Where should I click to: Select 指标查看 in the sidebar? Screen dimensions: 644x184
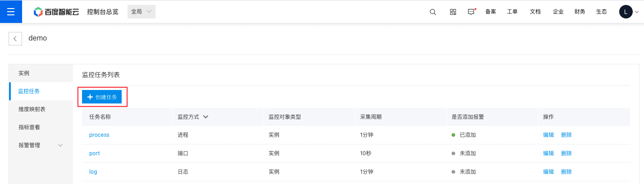(x=41, y=127)
